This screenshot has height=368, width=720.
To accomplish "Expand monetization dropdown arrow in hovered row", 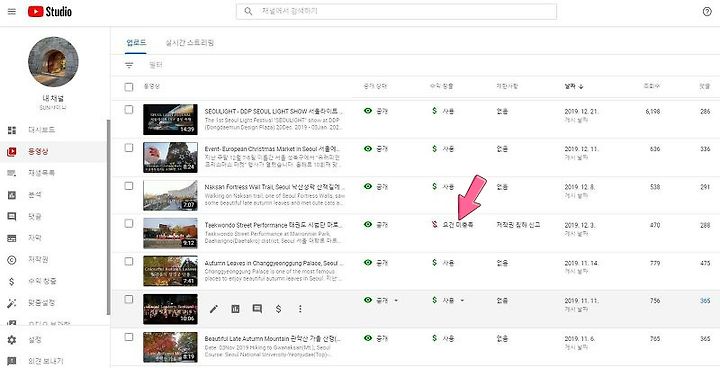I will coord(462,300).
